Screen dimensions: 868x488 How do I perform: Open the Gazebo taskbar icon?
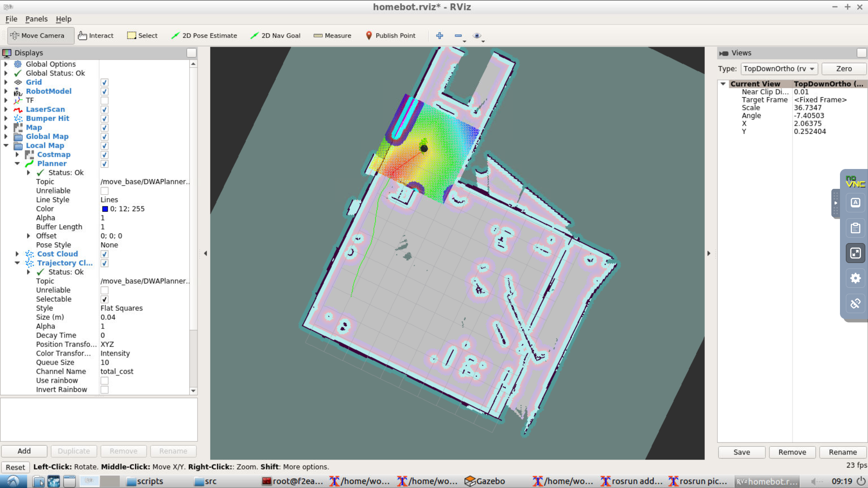pyautogui.click(x=484, y=481)
